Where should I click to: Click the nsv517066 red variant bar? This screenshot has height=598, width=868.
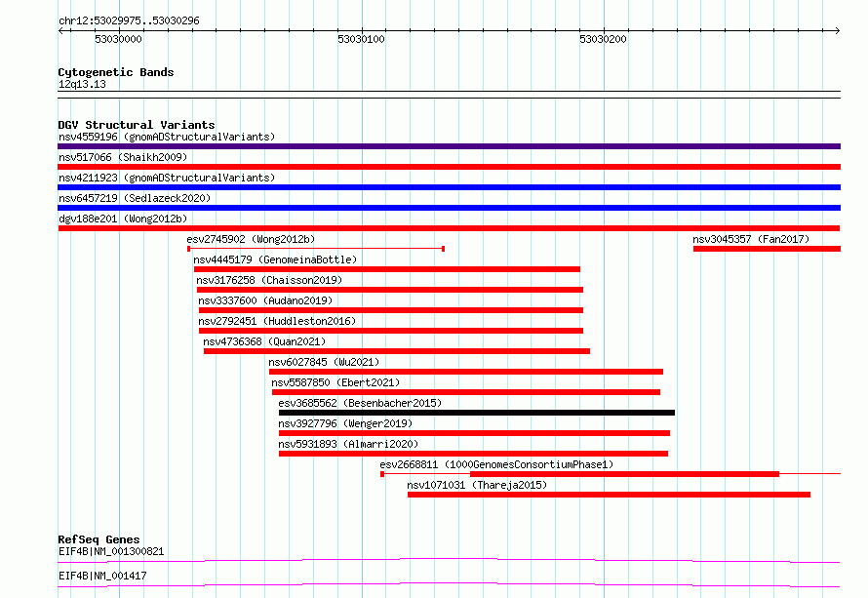tap(449, 167)
